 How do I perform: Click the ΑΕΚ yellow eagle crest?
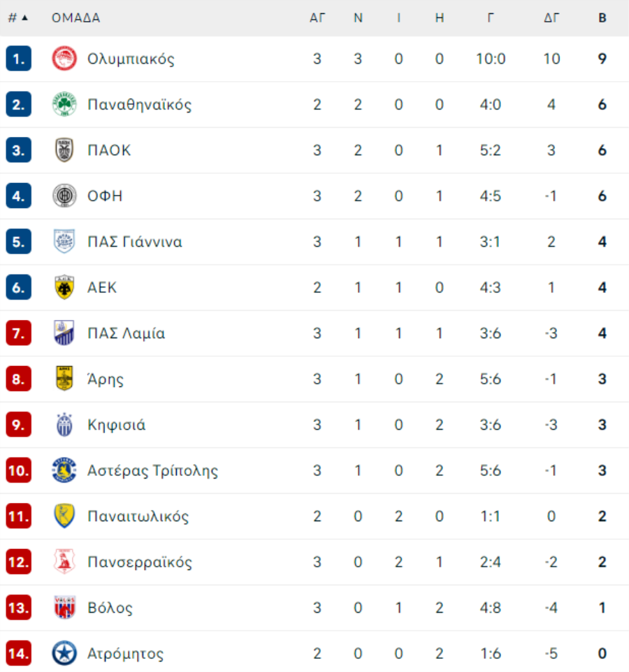(64, 288)
